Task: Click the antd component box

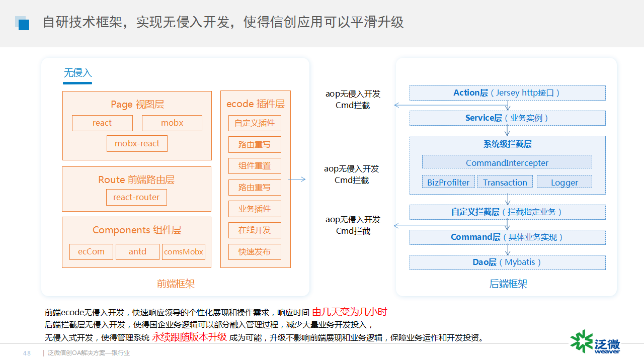Action: 137,252
